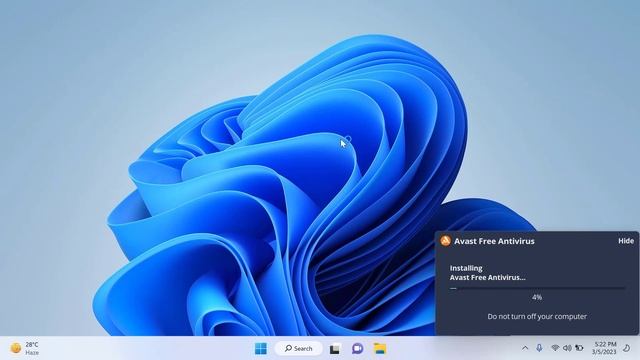The width and height of the screenshot is (640, 360).
Task: Click the 4% progress text
Action: coord(537,297)
